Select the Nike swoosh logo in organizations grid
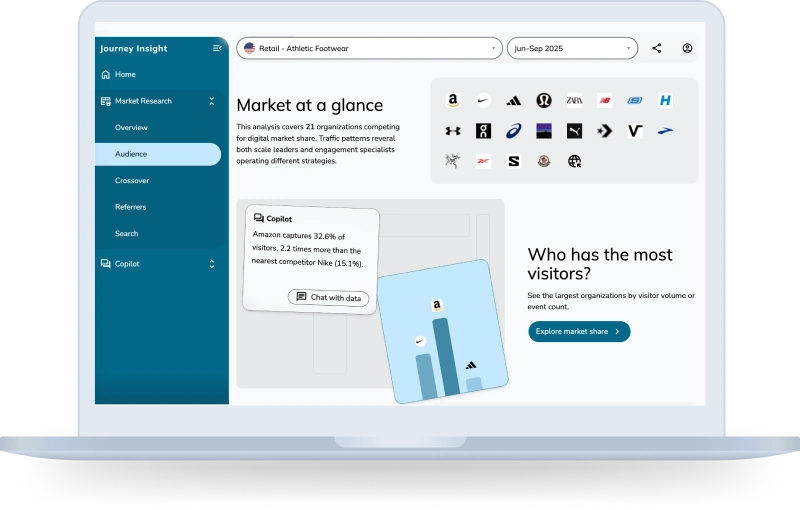 point(483,100)
